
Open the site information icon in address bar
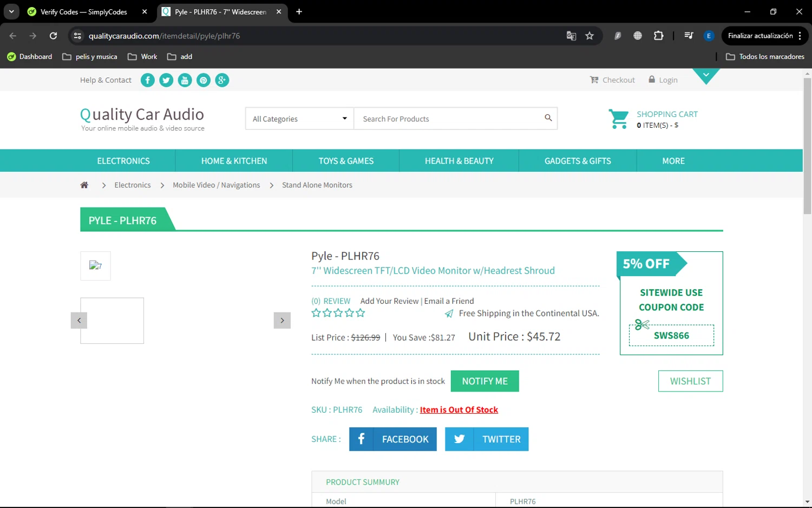[77, 36]
